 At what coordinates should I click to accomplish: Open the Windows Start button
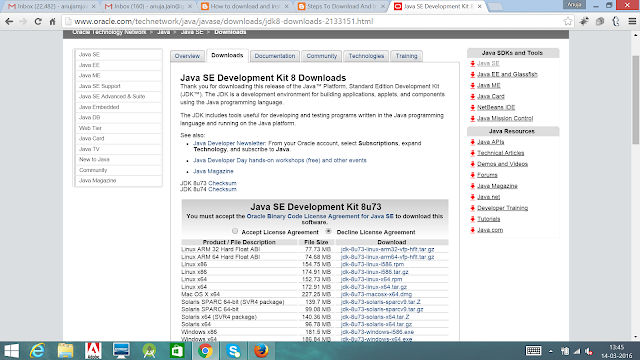(11, 351)
